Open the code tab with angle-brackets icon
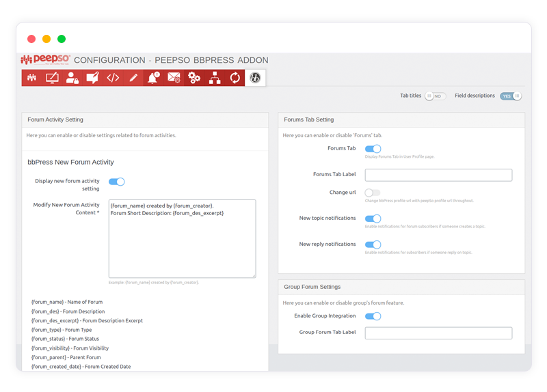Screen dimensions: 547x392 113,78
